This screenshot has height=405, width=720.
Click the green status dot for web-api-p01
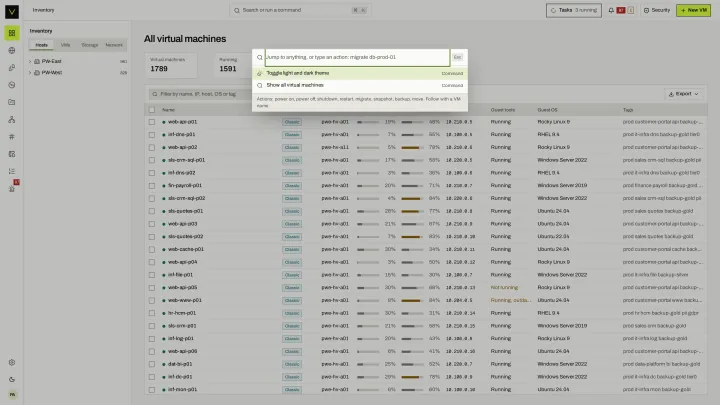[x=164, y=122]
